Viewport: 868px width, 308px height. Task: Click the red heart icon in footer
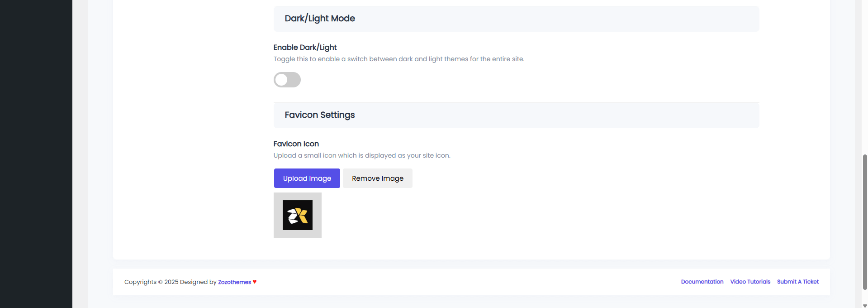255,282
